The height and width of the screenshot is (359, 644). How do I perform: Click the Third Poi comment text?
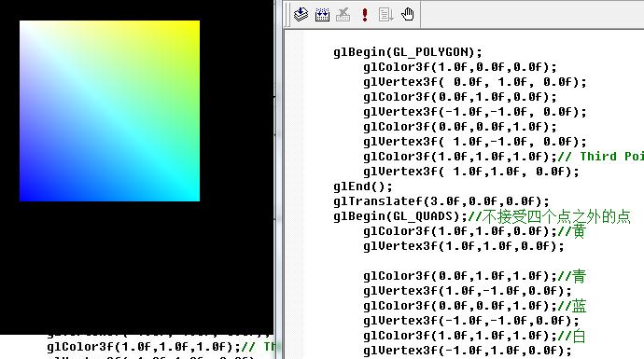[x=600, y=157]
